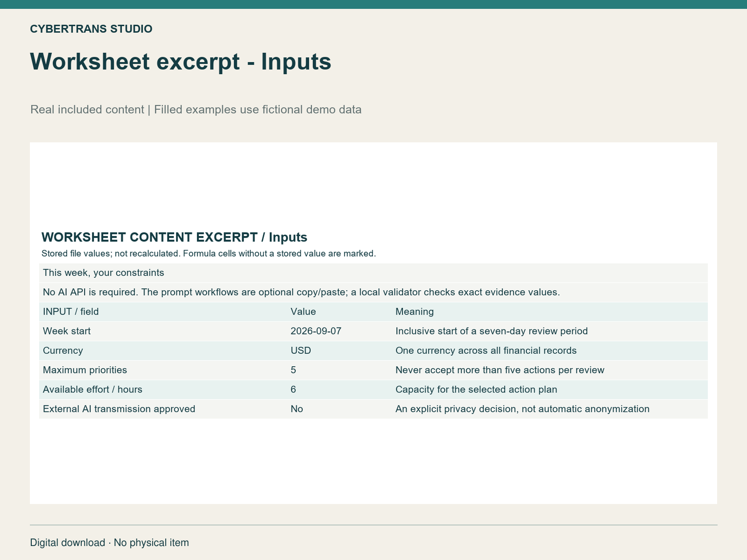Click the 'INPUT / field' column header
The height and width of the screenshot is (560, 747).
pos(71,311)
